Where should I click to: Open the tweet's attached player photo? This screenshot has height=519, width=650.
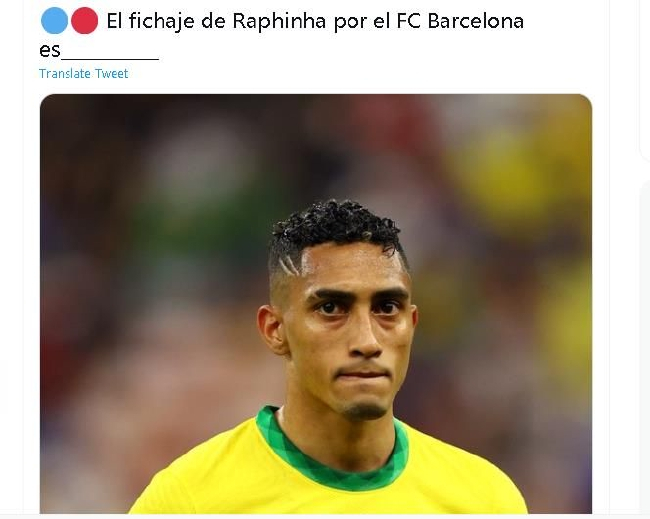tap(316, 303)
